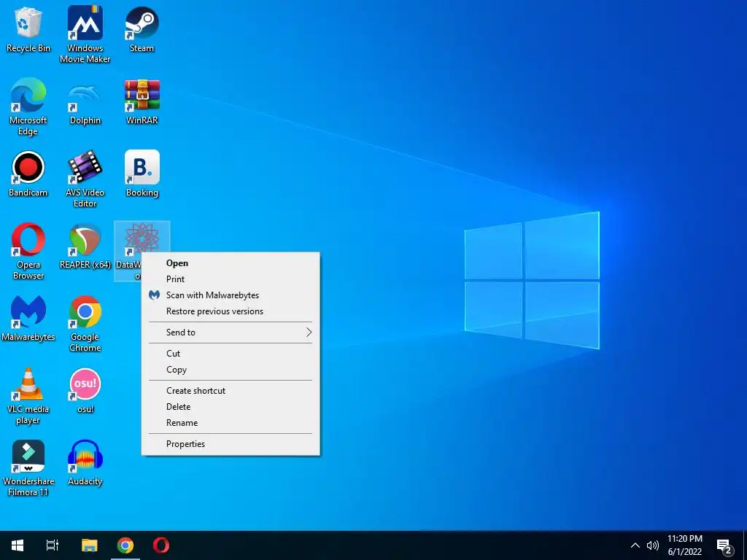This screenshot has height=560, width=747.
Task: Select the osu! desktop shortcut
Action: 85,391
